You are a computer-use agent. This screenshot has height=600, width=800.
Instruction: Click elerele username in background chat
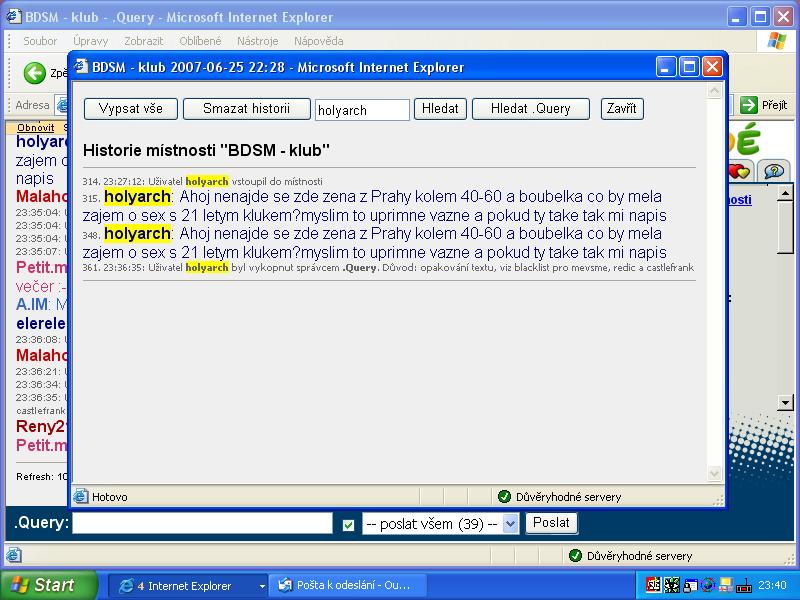(41, 323)
